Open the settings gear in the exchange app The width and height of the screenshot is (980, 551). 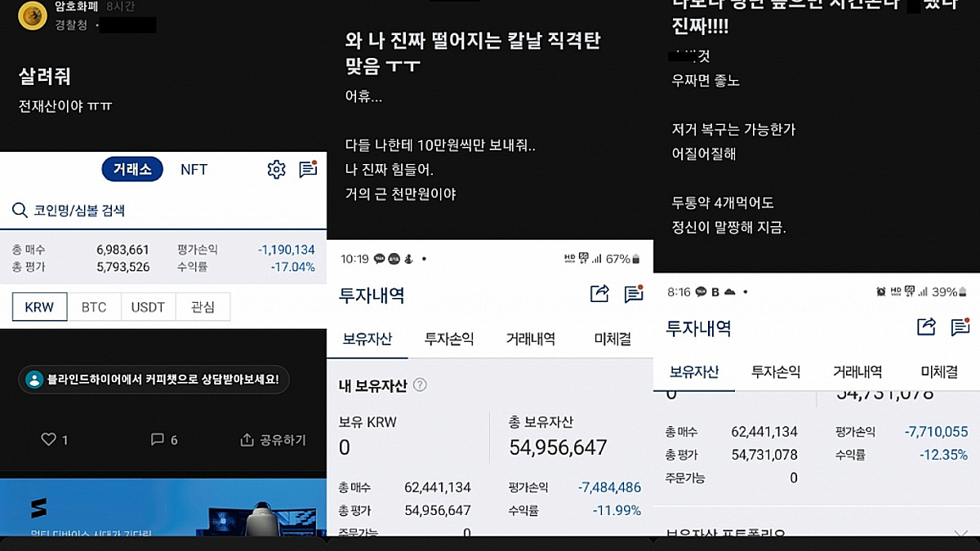[x=276, y=169]
